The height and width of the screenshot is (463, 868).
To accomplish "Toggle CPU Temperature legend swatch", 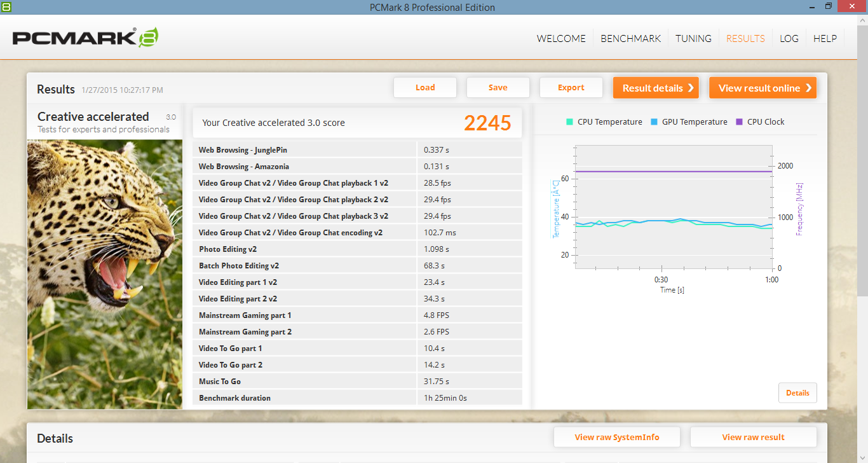I will pos(569,122).
